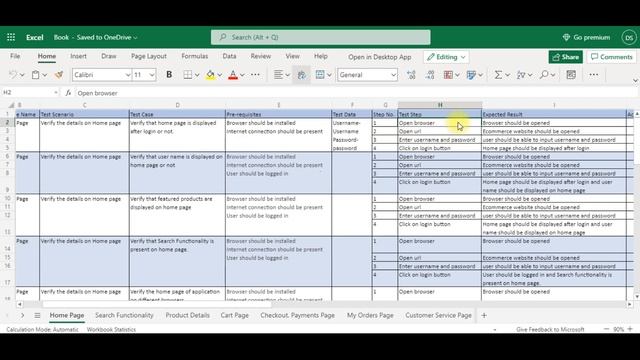Open more font options ellipsis

pyautogui.click(x=255, y=75)
